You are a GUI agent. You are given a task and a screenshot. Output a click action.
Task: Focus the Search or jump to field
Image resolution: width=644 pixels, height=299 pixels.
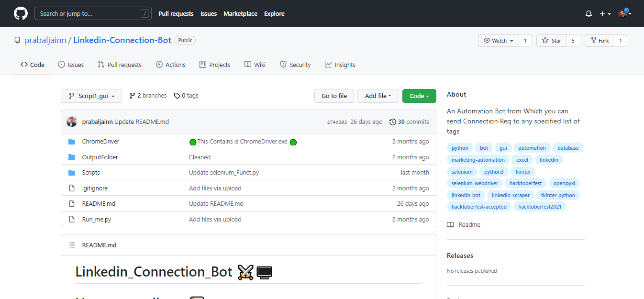[x=89, y=13]
